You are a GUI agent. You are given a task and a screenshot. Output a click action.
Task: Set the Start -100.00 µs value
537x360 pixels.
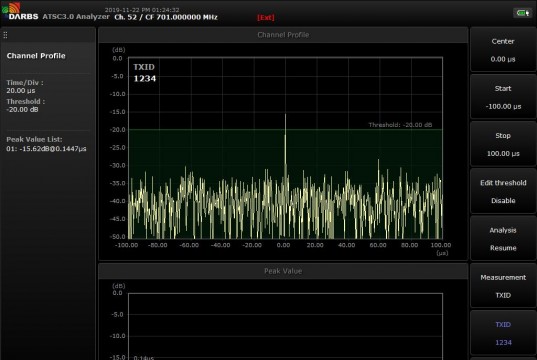pyautogui.click(x=503, y=97)
